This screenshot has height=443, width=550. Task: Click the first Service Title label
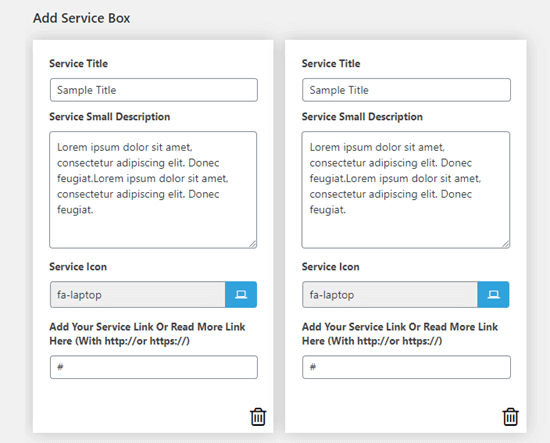[79, 63]
